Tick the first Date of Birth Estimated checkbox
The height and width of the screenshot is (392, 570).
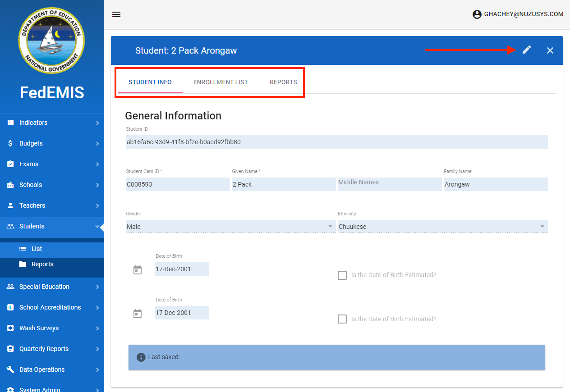pyautogui.click(x=342, y=275)
